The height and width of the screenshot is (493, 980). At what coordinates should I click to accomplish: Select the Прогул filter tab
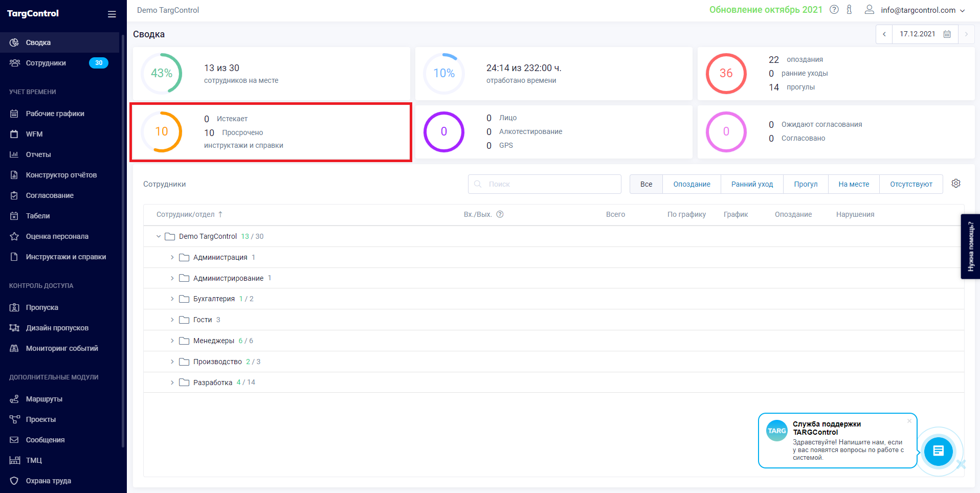pyautogui.click(x=806, y=184)
